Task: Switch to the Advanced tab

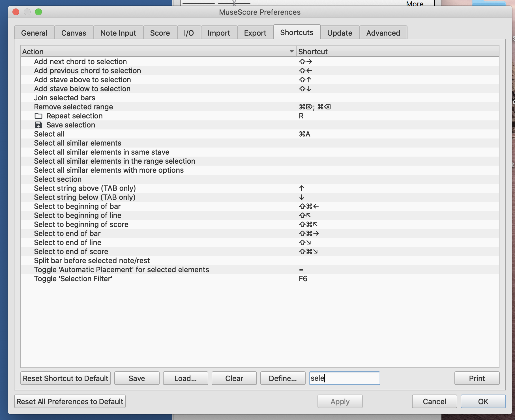Action: click(x=383, y=33)
